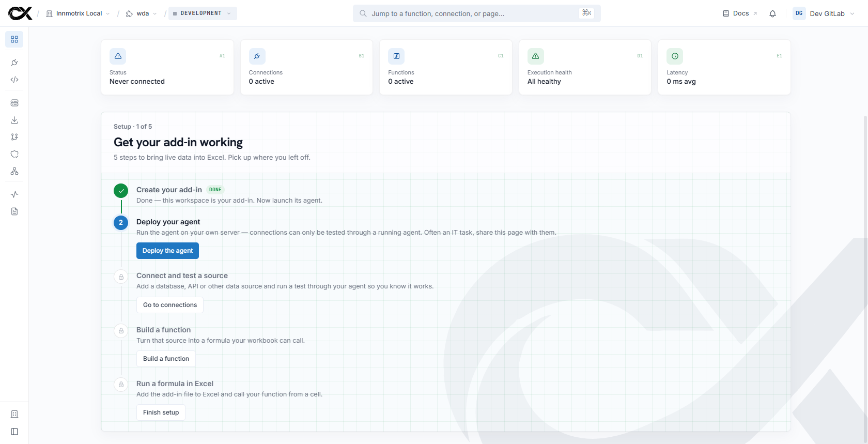Focus the Jump to a function search field
Image resolution: width=868 pixels, height=444 pixels.
[476, 13]
